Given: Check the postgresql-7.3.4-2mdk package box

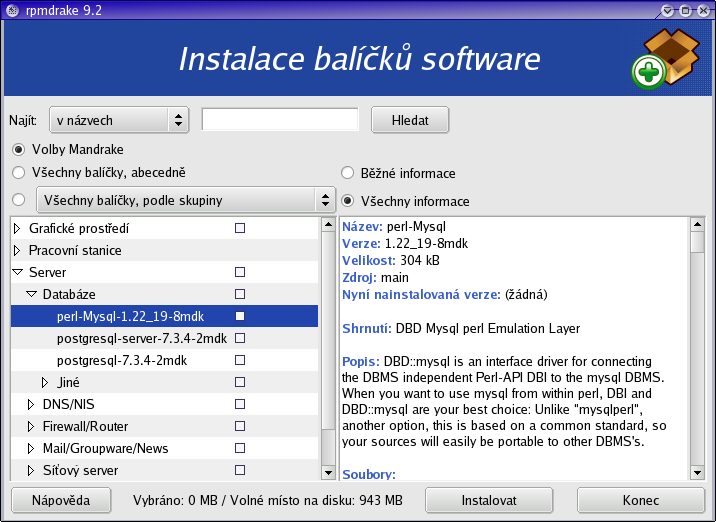Looking at the screenshot, I should click(240, 360).
